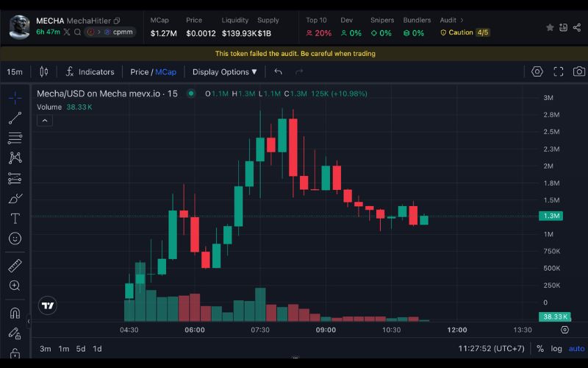This screenshot has width=588, height=368.
Task: Set date range to 1m
Action: (x=64, y=349)
